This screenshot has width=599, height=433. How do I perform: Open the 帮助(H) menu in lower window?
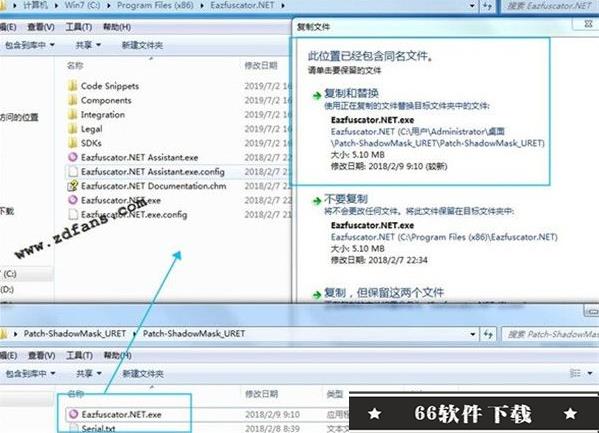coord(118,355)
